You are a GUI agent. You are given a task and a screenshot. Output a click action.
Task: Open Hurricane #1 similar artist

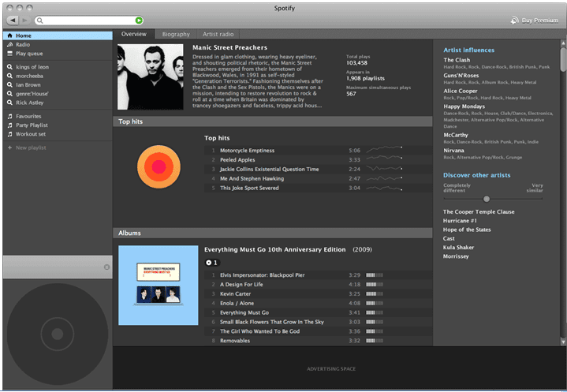tap(460, 221)
